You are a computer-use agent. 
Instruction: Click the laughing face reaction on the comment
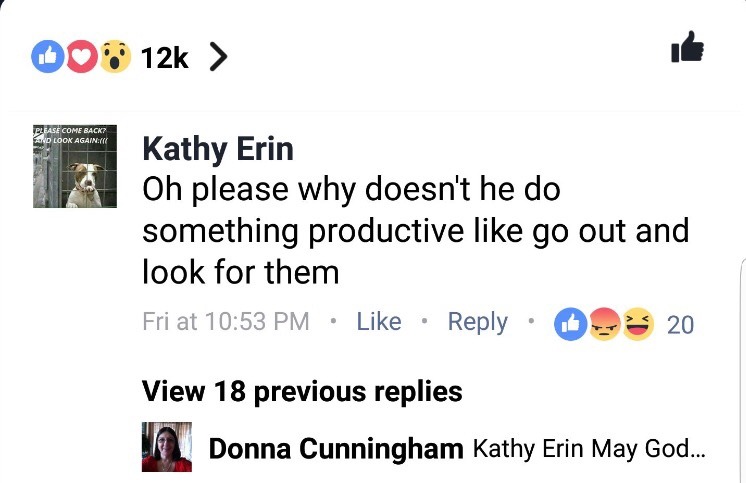tap(637, 323)
